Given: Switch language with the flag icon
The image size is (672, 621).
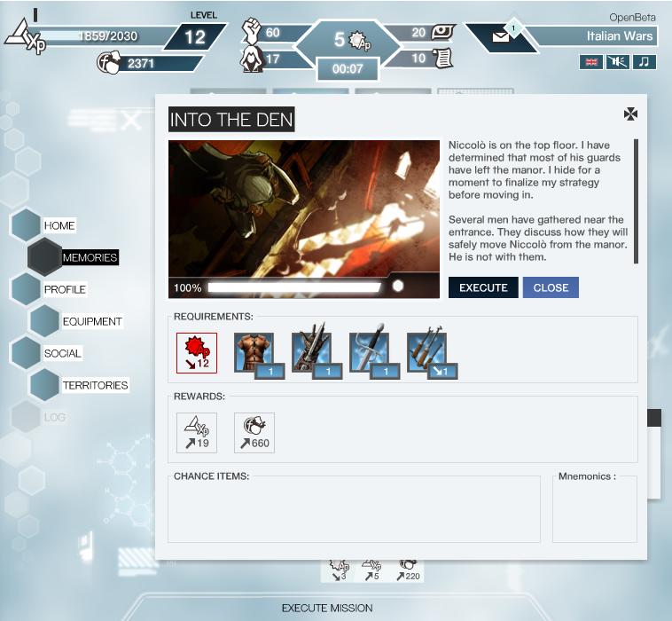Looking at the screenshot, I should (591, 62).
